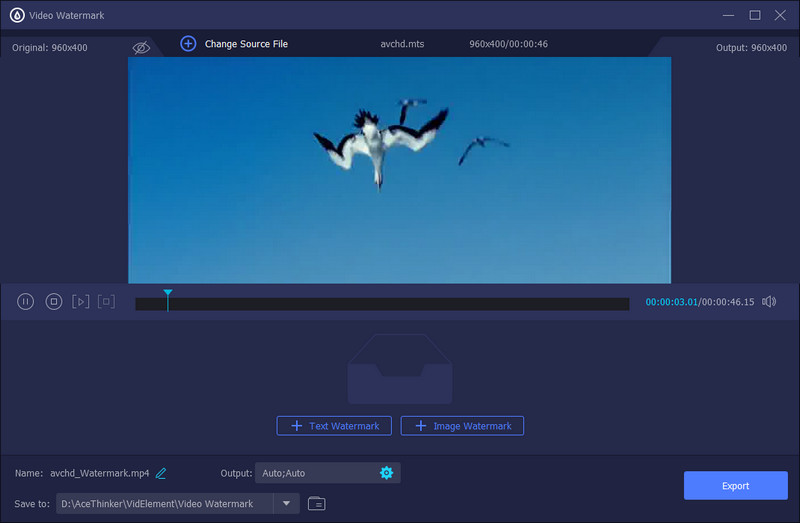
Task: Click the set start point bracket icon
Action: click(x=81, y=301)
